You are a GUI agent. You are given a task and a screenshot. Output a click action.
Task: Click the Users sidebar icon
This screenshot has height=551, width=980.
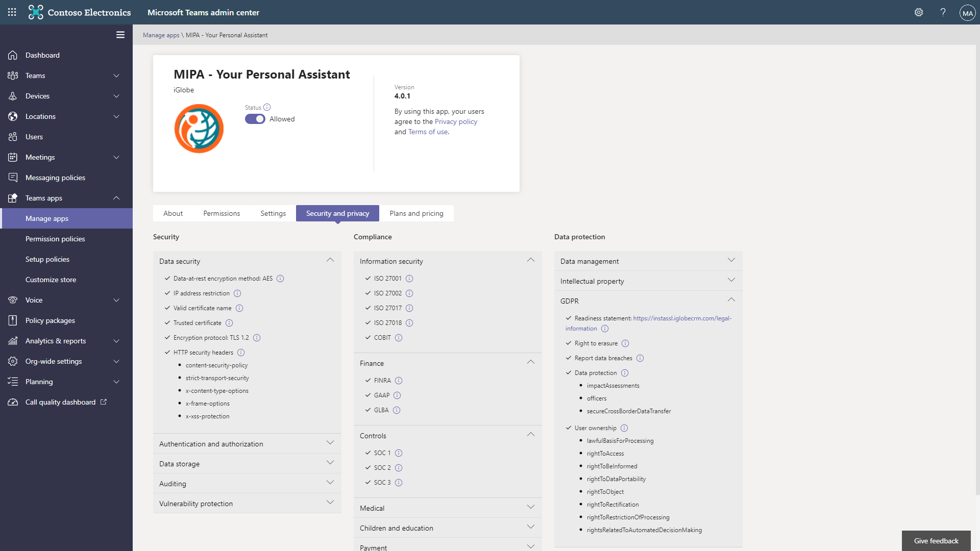[13, 137]
